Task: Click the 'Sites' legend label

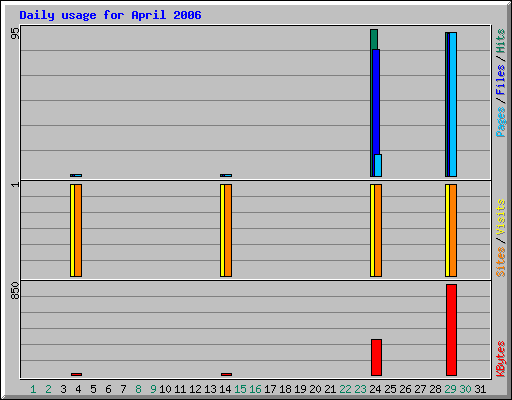Action: tap(500, 262)
